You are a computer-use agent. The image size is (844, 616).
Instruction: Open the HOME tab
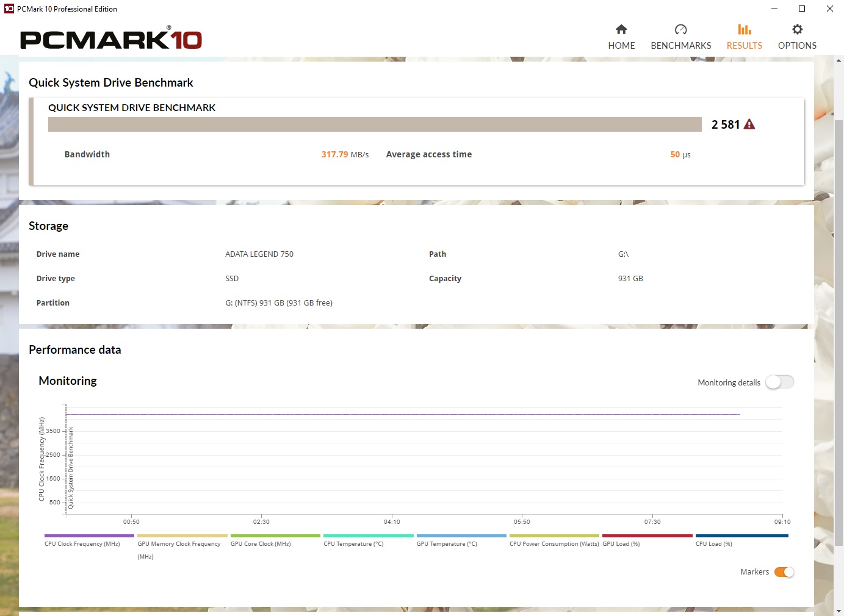621,37
